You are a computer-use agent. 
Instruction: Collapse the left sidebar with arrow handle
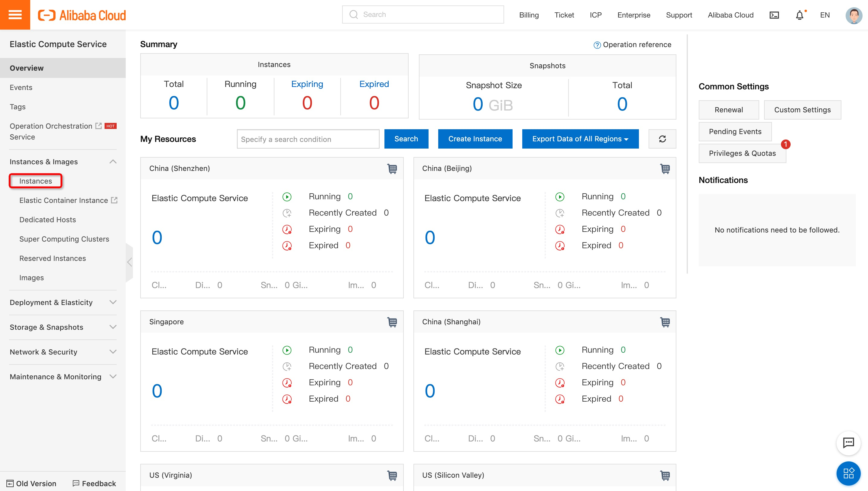[129, 262]
